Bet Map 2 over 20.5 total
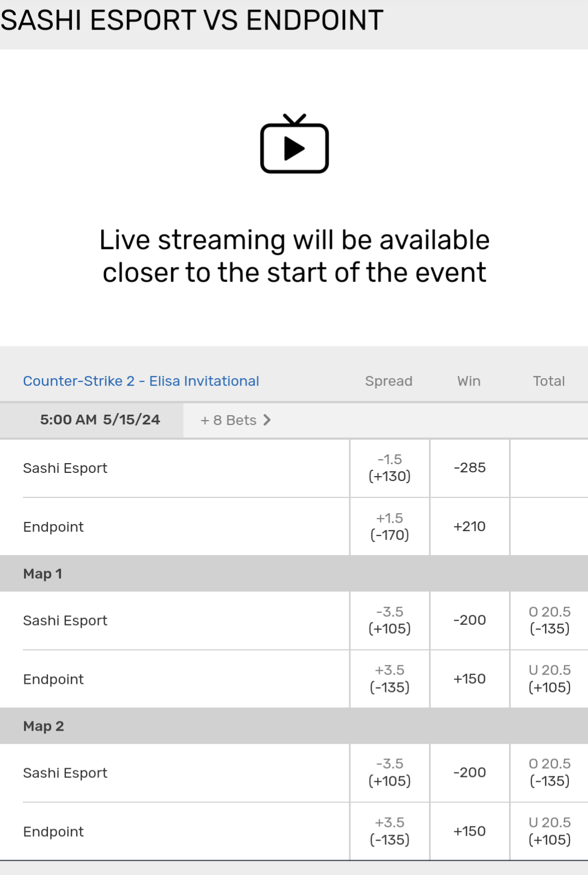588x875 pixels. click(x=549, y=773)
